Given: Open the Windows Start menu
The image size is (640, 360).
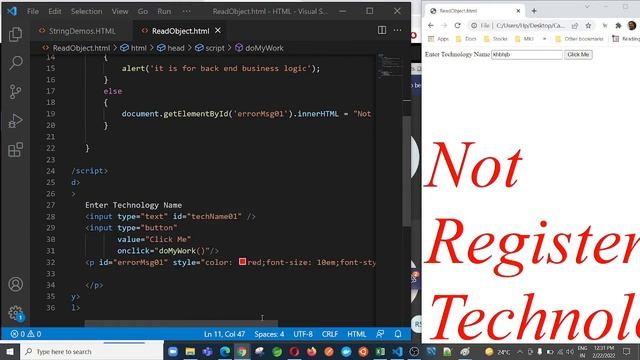Looking at the screenshot, I should (x=10, y=351).
